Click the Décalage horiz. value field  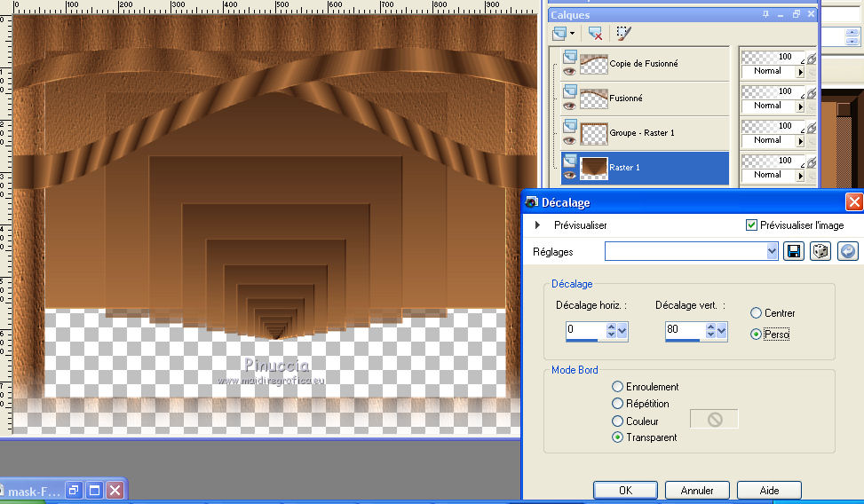pos(586,330)
